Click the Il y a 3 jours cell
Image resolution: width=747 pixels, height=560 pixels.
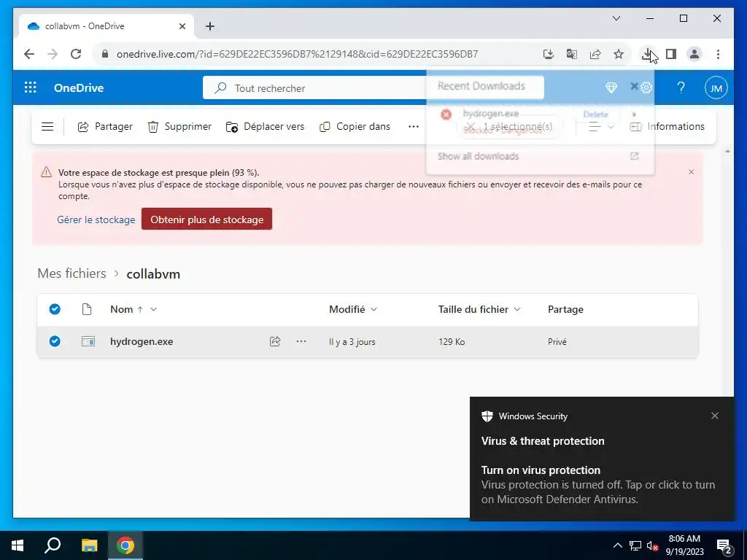352,342
